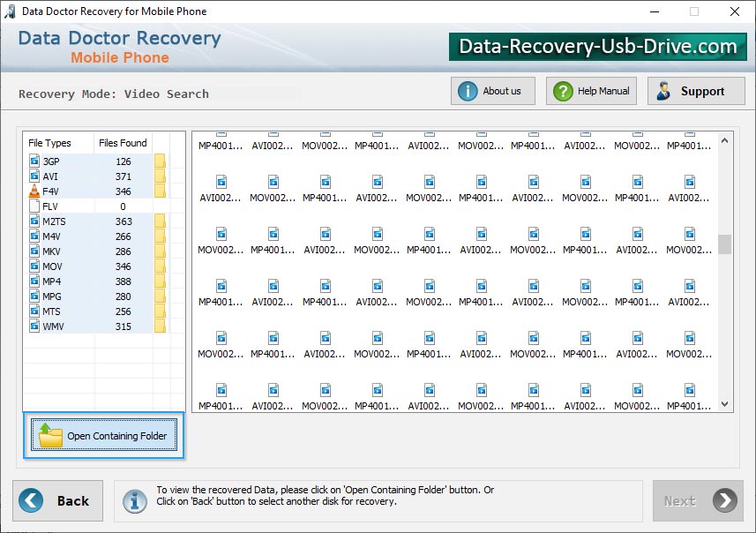Open the folder icon in the AVI row
The image size is (756, 533).
pyautogui.click(x=160, y=176)
